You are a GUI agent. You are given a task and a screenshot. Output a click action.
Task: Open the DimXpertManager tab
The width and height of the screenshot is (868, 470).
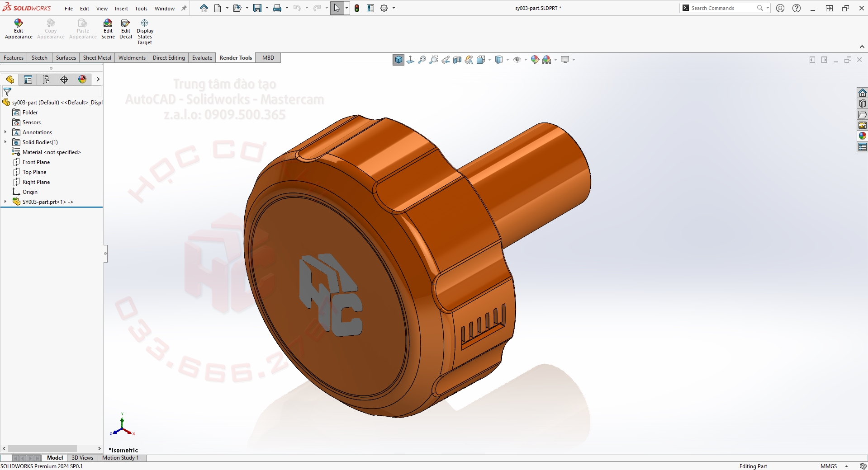tap(64, 80)
